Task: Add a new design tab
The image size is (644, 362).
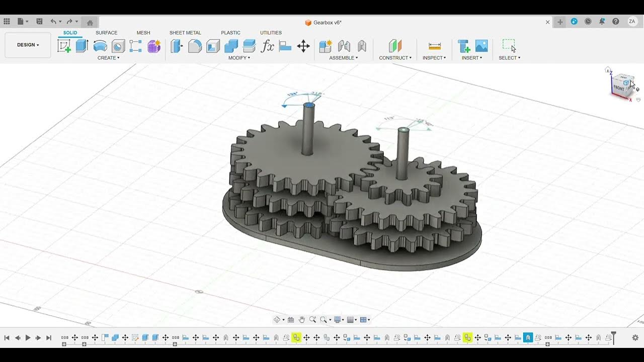Action: click(560, 22)
